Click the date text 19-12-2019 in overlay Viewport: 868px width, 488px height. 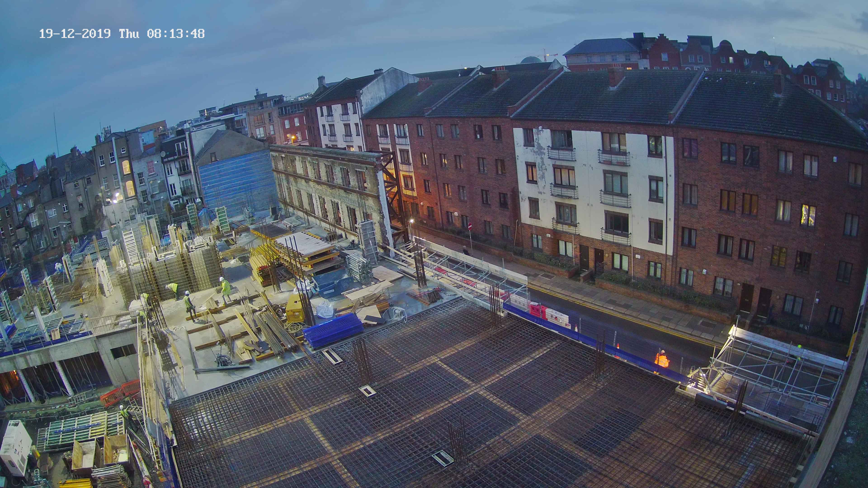click(x=75, y=34)
